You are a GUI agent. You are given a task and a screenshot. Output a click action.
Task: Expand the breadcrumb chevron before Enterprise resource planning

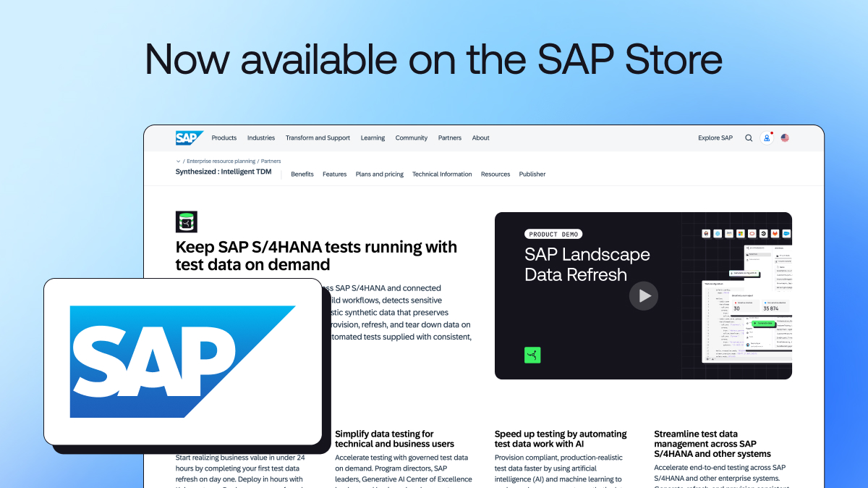[x=179, y=161]
